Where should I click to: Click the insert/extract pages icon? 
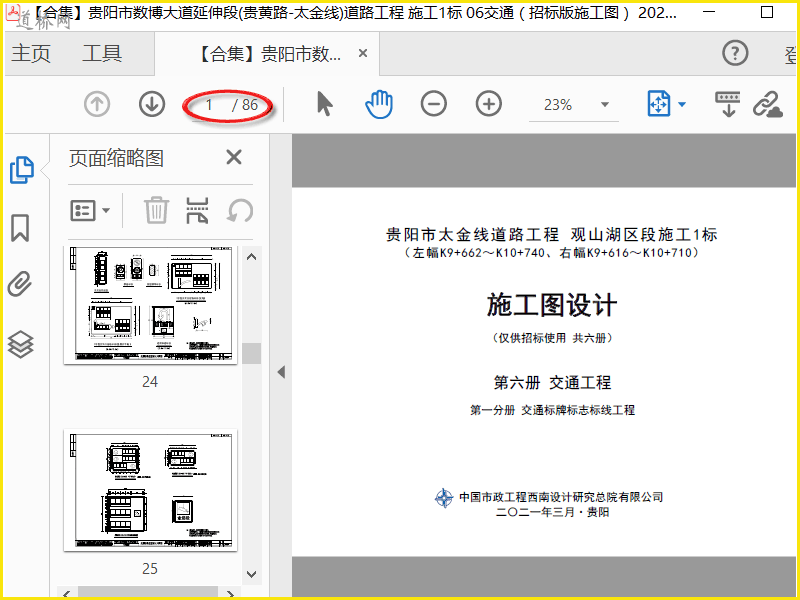click(197, 210)
